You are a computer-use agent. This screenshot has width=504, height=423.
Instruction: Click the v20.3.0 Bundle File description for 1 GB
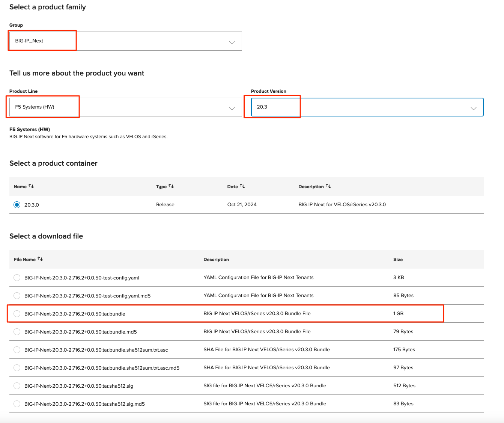click(257, 314)
